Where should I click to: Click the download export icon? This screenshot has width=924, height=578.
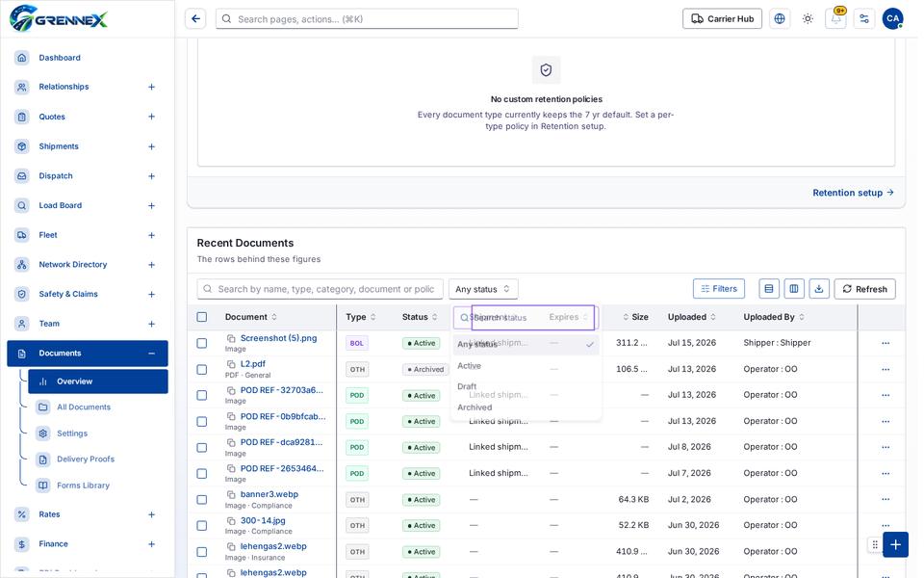coord(818,289)
